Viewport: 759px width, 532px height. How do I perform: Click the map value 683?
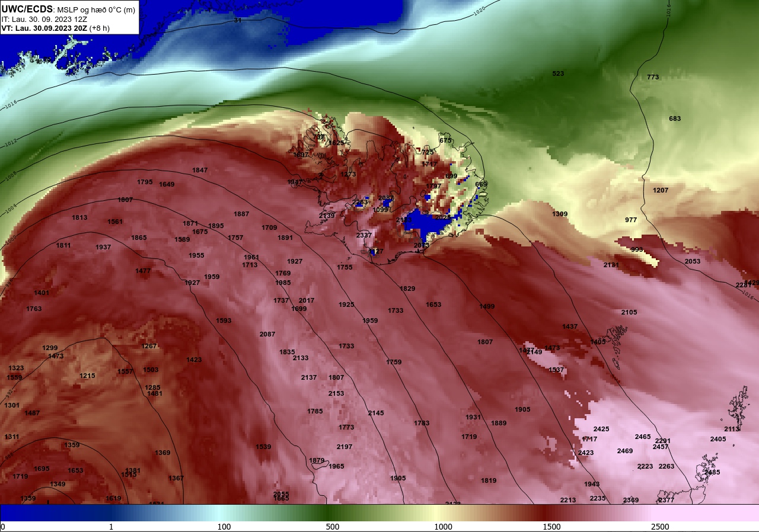point(675,118)
